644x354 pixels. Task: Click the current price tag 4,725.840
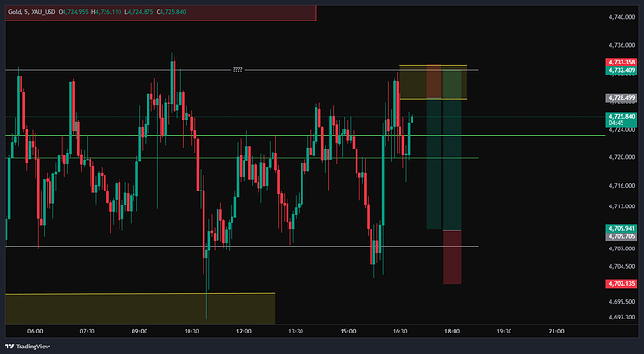(621, 117)
